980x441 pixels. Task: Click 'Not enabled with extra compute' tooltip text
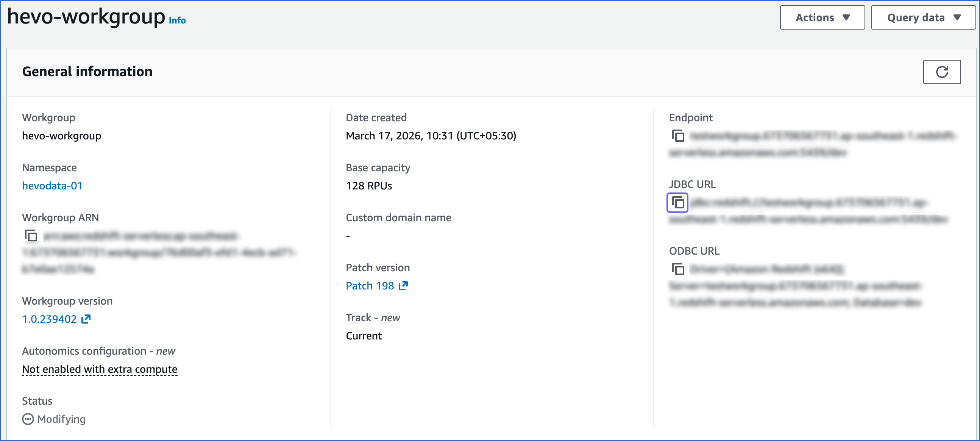click(99, 369)
